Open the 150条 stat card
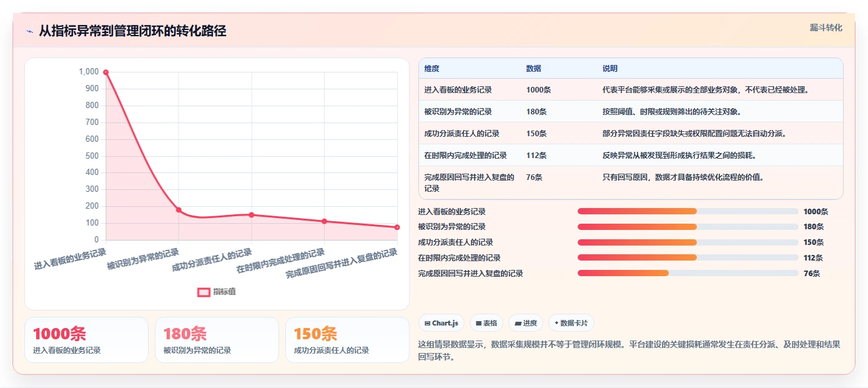868x388 pixels. click(x=347, y=340)
